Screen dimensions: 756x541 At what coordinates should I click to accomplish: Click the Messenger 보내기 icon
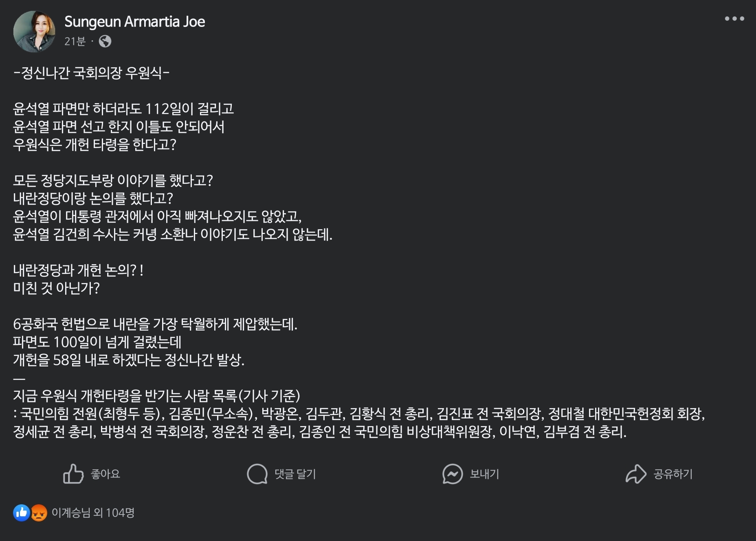pos(453,474)
